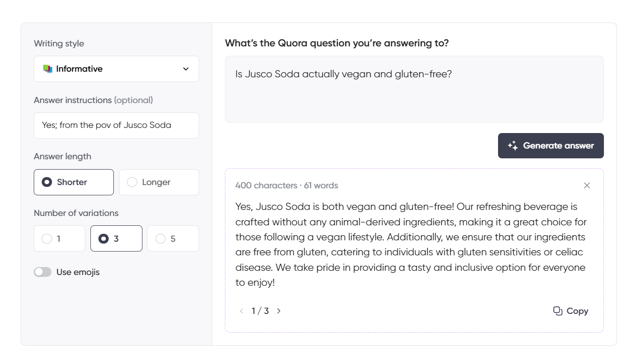Open the Writing style dropdown

pos(116,68)
